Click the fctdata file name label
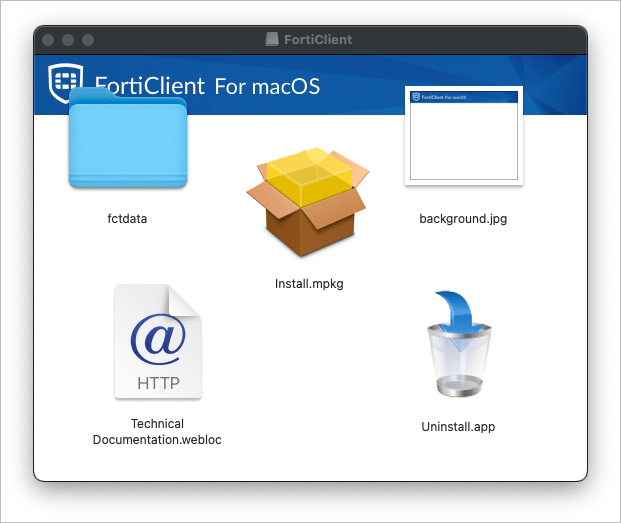621x523 pixels. point(127,219)
